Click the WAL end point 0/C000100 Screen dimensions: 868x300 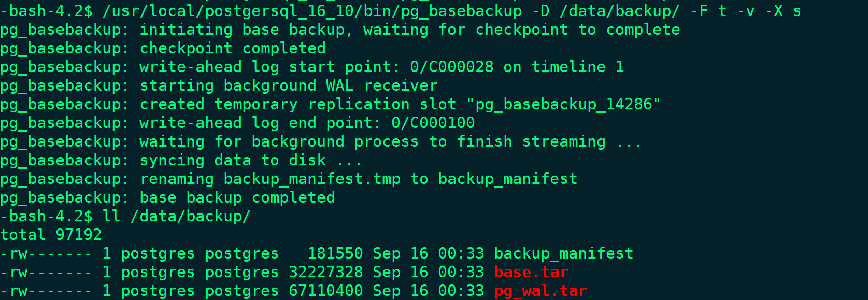(x=433, y=123)
